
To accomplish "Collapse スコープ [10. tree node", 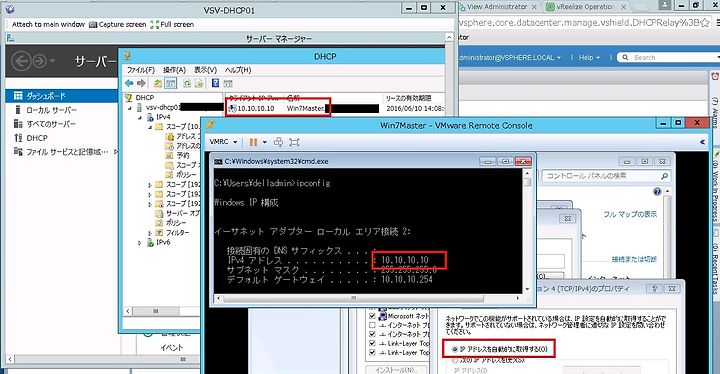I will point(150,127).
